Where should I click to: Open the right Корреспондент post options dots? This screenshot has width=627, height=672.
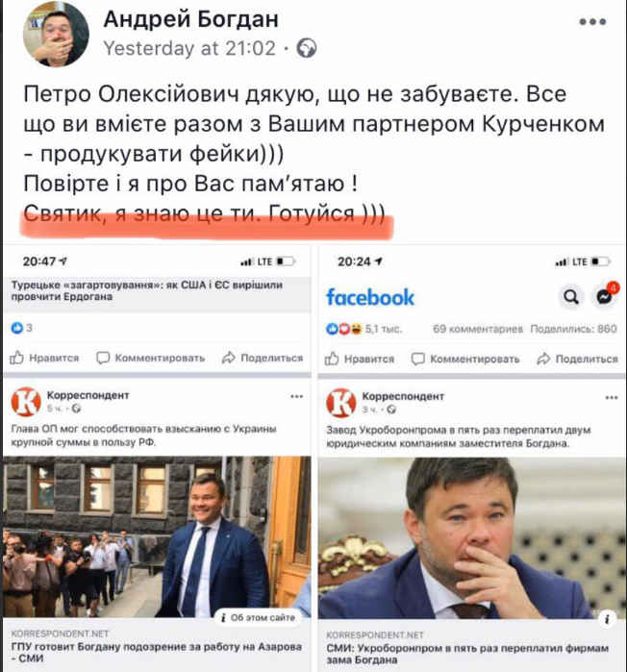tap(612, 398)
